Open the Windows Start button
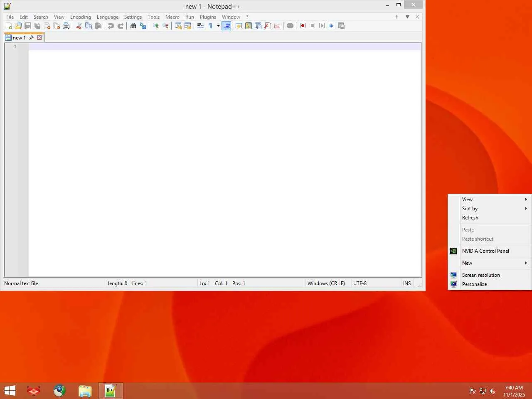532x399 pixels. coord(10,391)
